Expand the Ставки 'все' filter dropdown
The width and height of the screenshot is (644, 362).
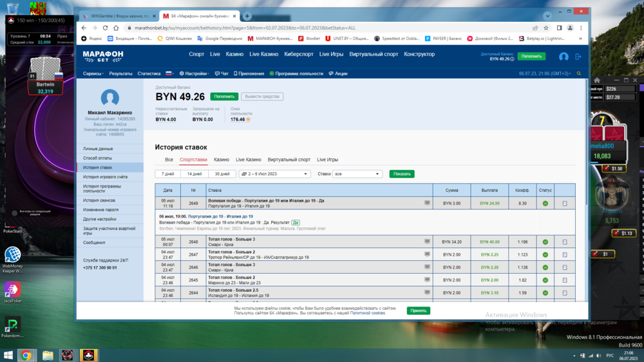coord(357,174)
